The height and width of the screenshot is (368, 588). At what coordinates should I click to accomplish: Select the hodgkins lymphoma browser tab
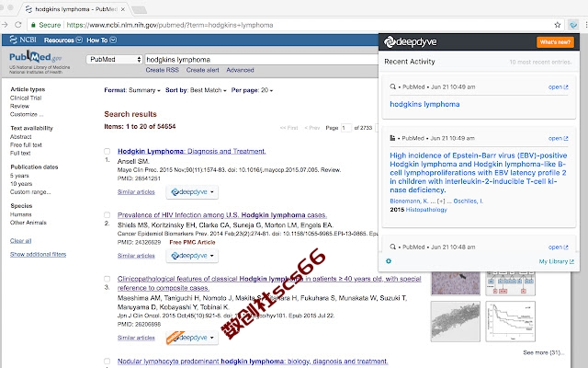[x=75, y=9]
